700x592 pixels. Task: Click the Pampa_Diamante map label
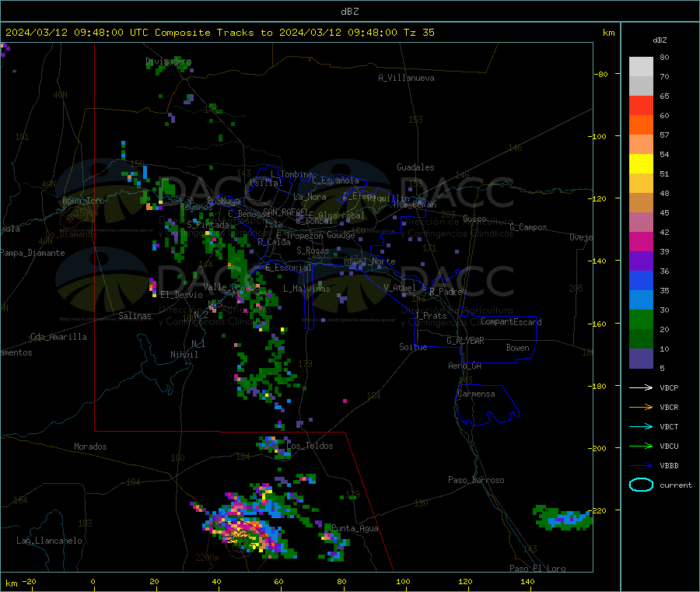click(32, 253)
